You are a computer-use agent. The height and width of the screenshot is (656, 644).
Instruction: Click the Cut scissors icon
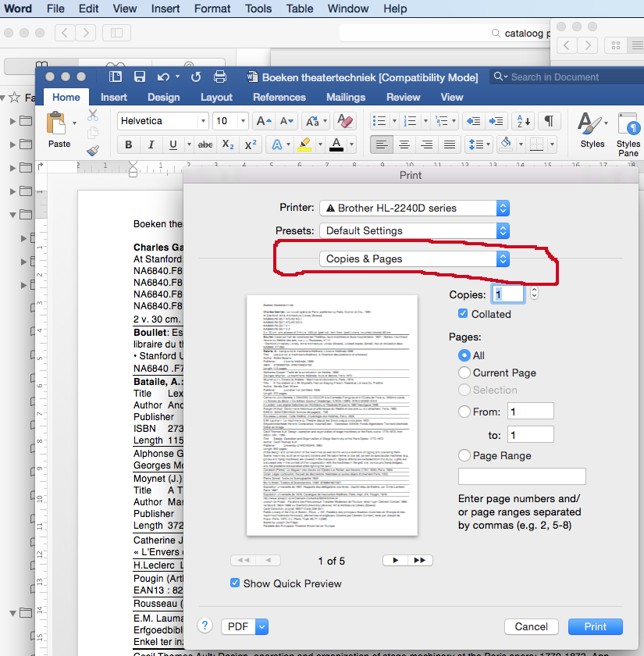[93, 115]
